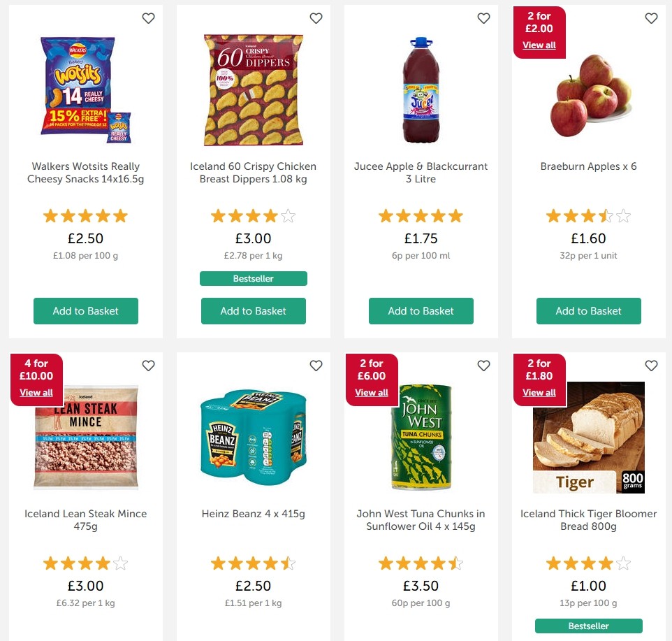Click the Bestseller badge under Chicken Dippers
This screenshot has width=672, height=641.
[x=253, y=278]
